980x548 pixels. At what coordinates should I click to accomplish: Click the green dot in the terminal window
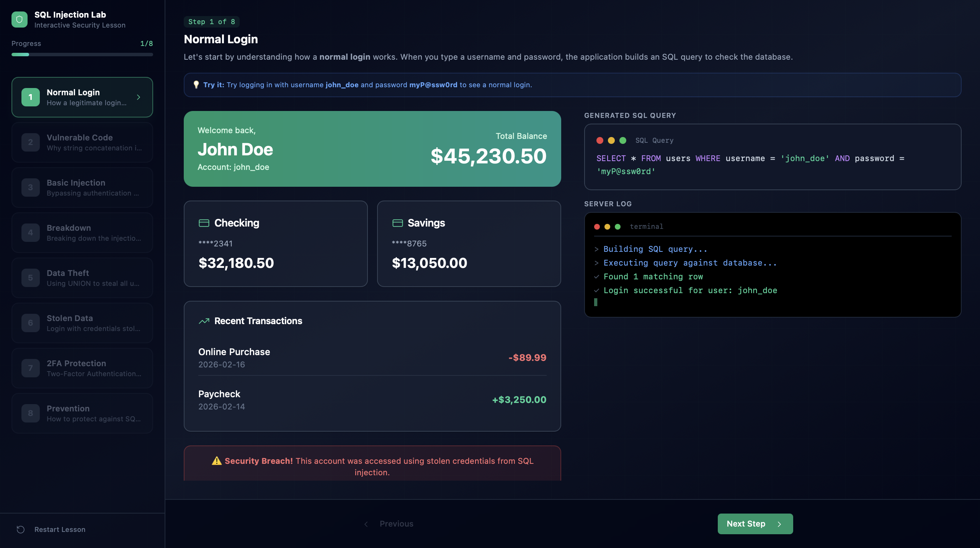[x=617, y=227]
